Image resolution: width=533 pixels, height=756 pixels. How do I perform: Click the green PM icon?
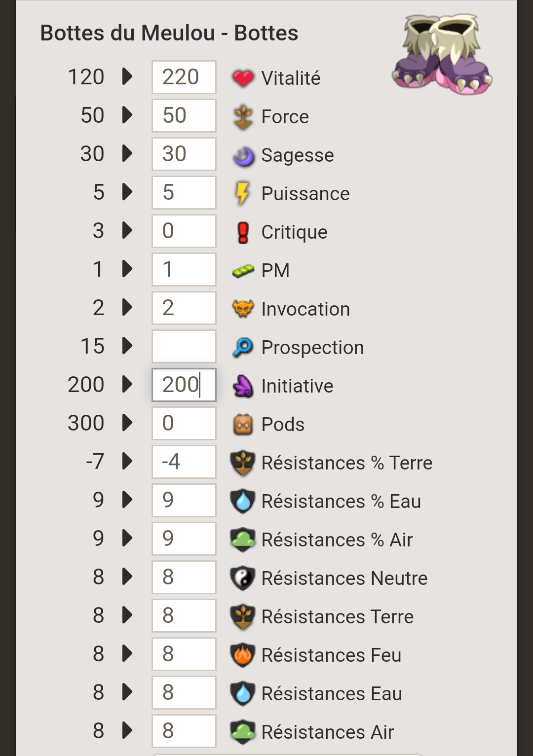243,271
